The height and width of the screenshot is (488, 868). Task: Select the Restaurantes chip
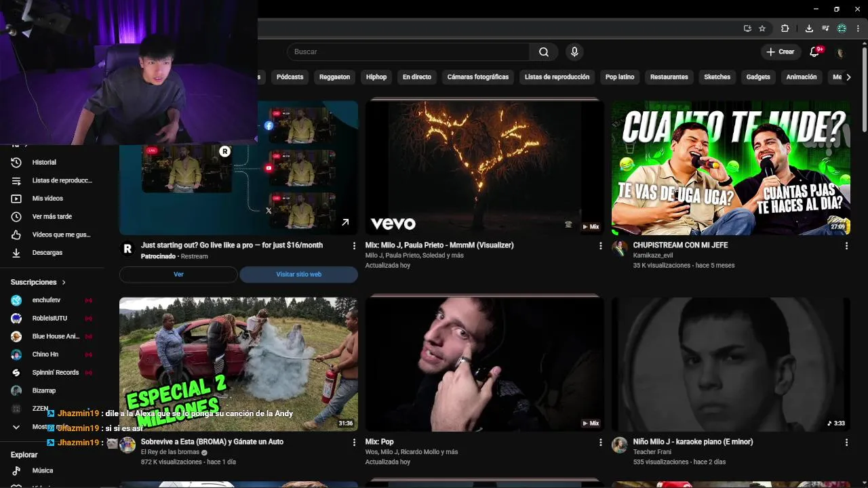tap(669, 77)
